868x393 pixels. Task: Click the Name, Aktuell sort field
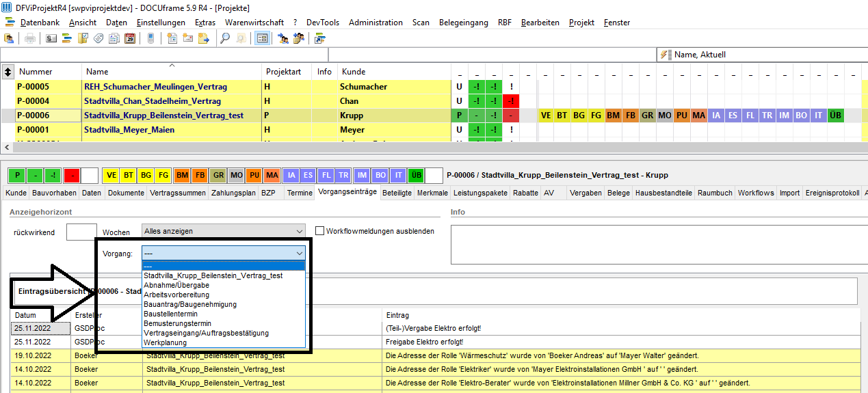[762, 55]
